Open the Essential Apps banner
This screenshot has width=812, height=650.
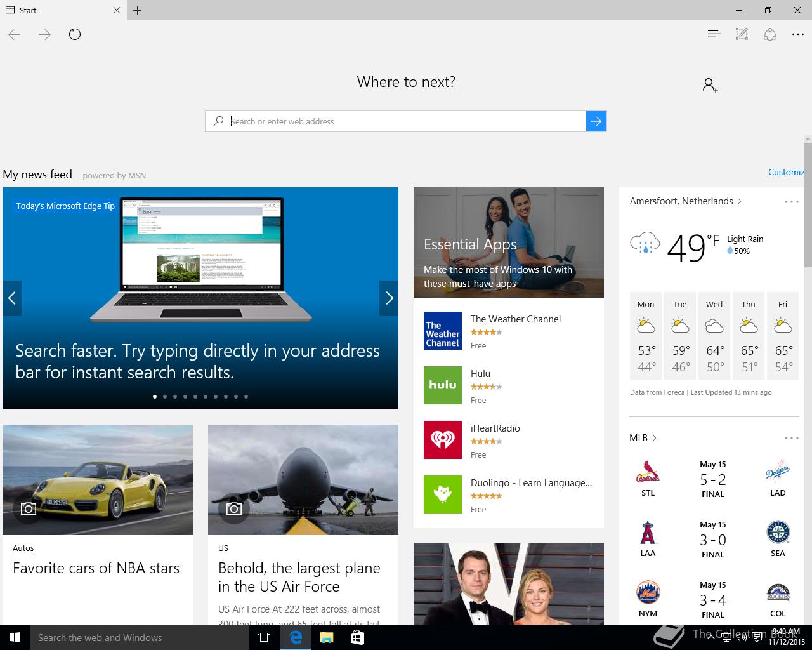click(509, 242)
